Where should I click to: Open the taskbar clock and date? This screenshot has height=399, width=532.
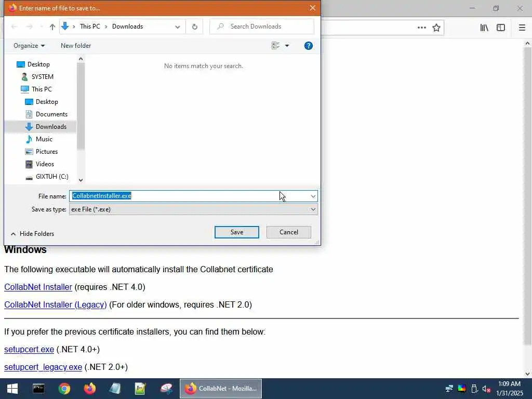[x=509, y=389]
